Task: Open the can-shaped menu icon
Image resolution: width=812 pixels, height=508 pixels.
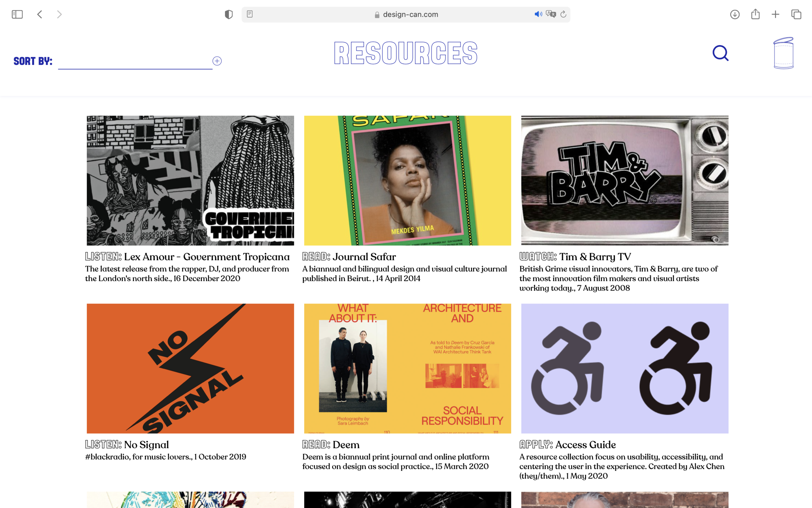Action: point(783,53)
